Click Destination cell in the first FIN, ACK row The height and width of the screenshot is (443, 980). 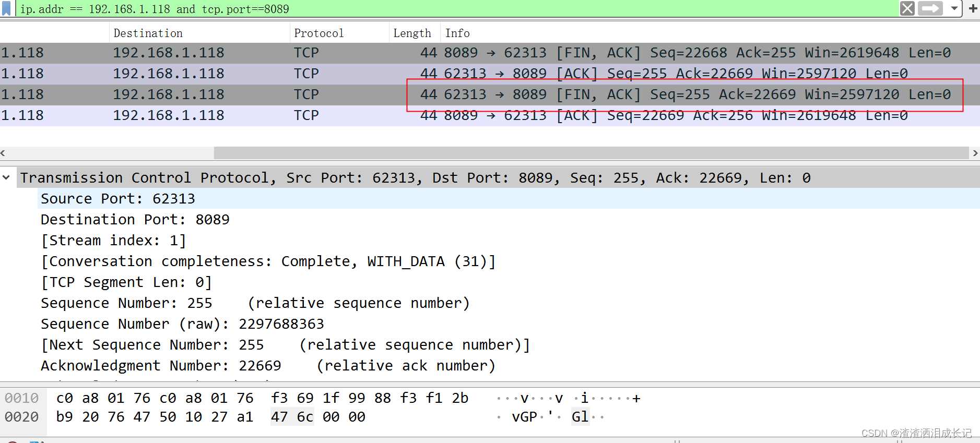click(169, 53)
